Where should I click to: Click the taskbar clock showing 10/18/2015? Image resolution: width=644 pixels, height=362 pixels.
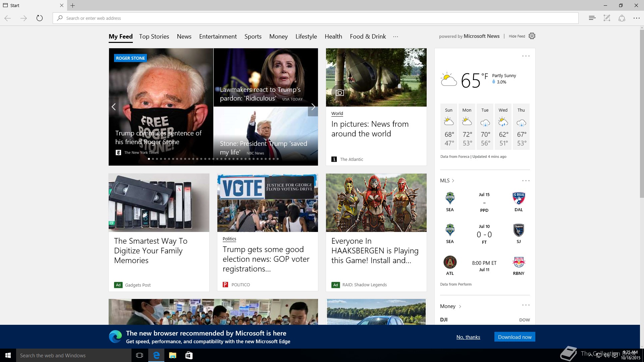tap(631, 355)
